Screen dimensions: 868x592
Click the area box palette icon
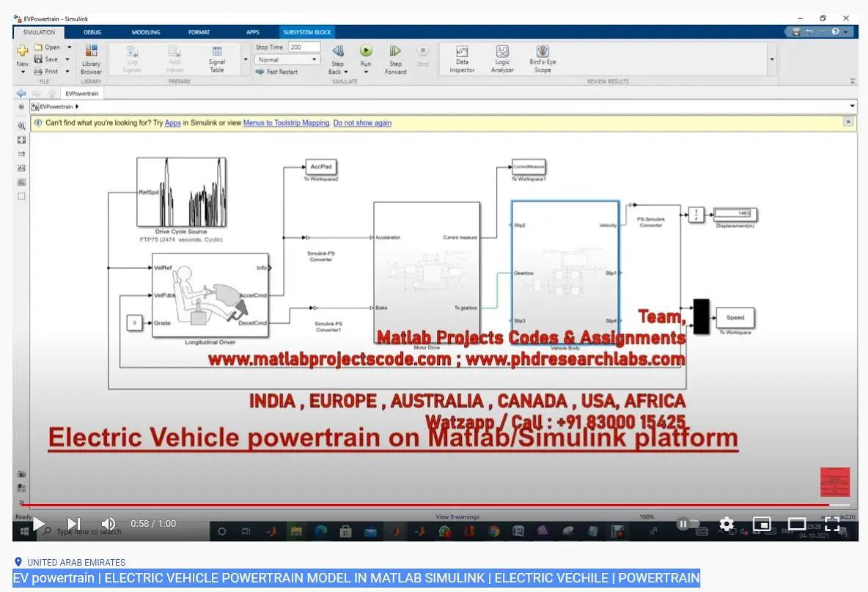(x=21, y=196)
